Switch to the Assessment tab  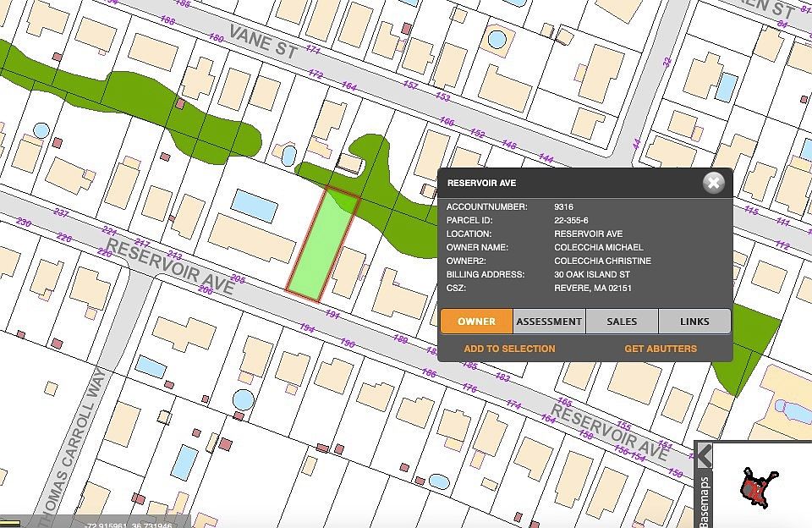549,322
